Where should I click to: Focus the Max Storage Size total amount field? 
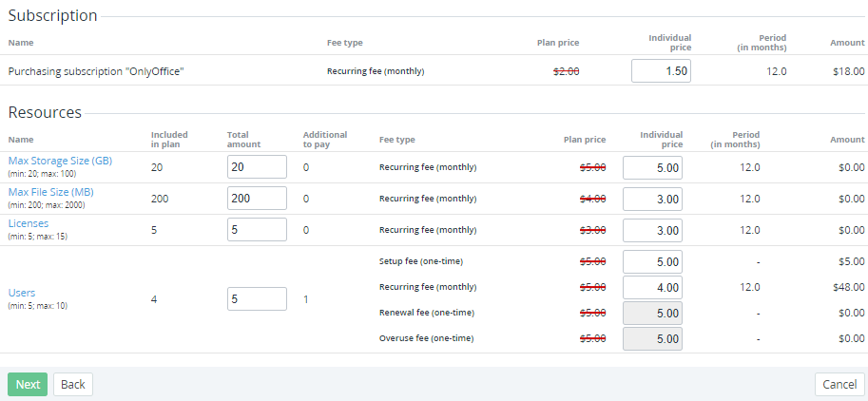click(x=257, y=167)
